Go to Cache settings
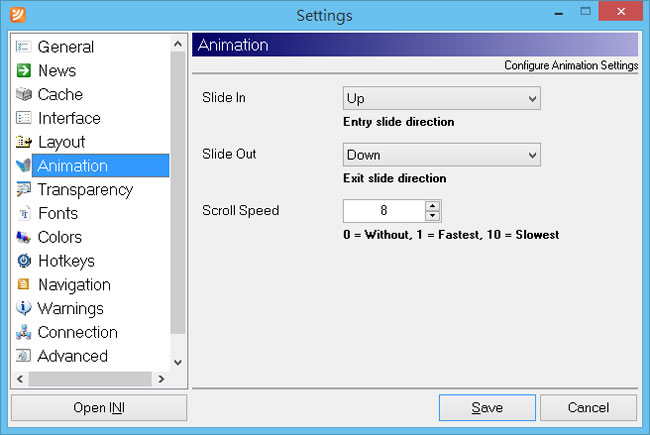 [x=60, y=94]
